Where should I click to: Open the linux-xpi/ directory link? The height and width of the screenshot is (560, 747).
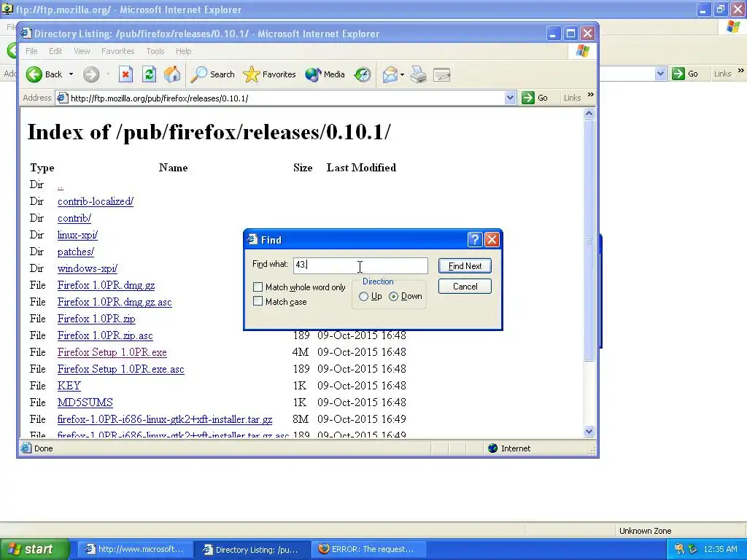coord(77,235)
